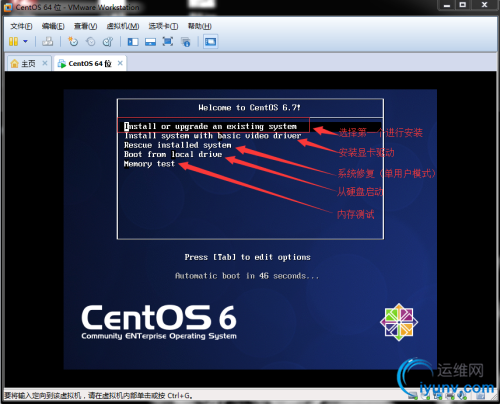Screen dimensions: 500x404
Task: Take a snapshot of the VM
Action: tap(73, 42)
